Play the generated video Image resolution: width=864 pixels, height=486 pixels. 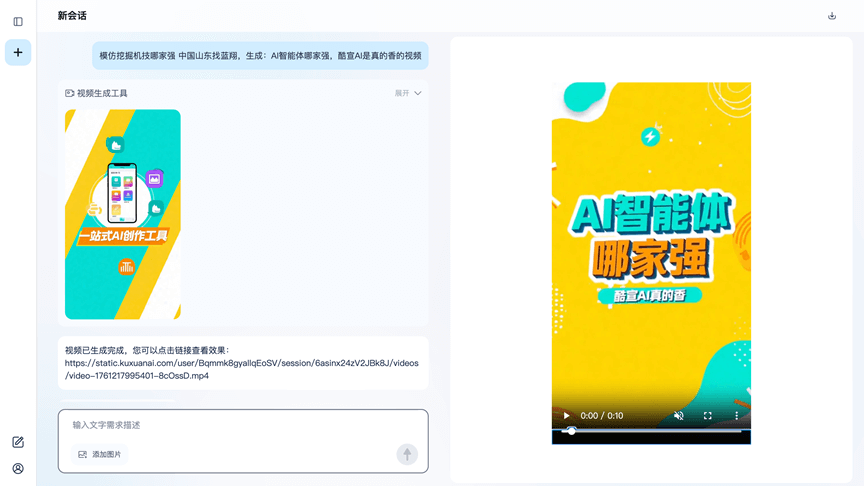point(566,416)
